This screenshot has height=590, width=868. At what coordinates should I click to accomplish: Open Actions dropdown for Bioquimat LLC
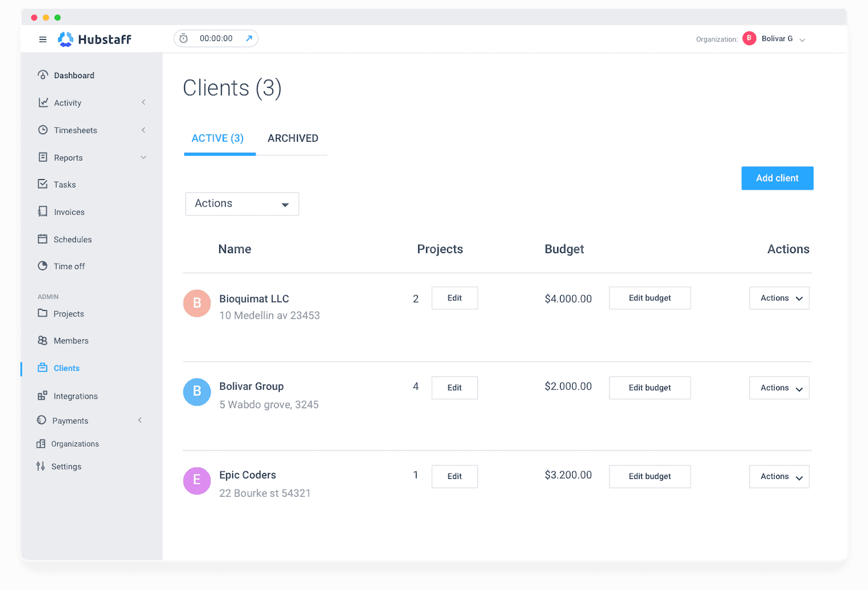779,298
